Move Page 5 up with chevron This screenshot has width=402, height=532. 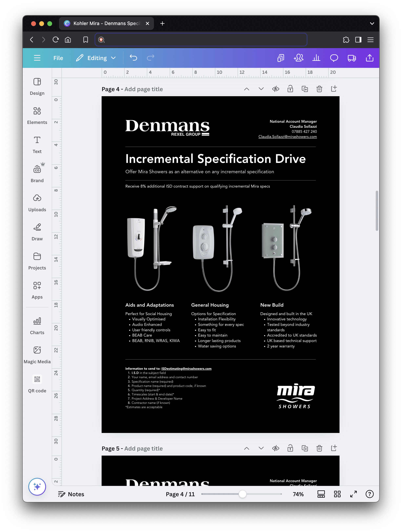pos(246,448)
